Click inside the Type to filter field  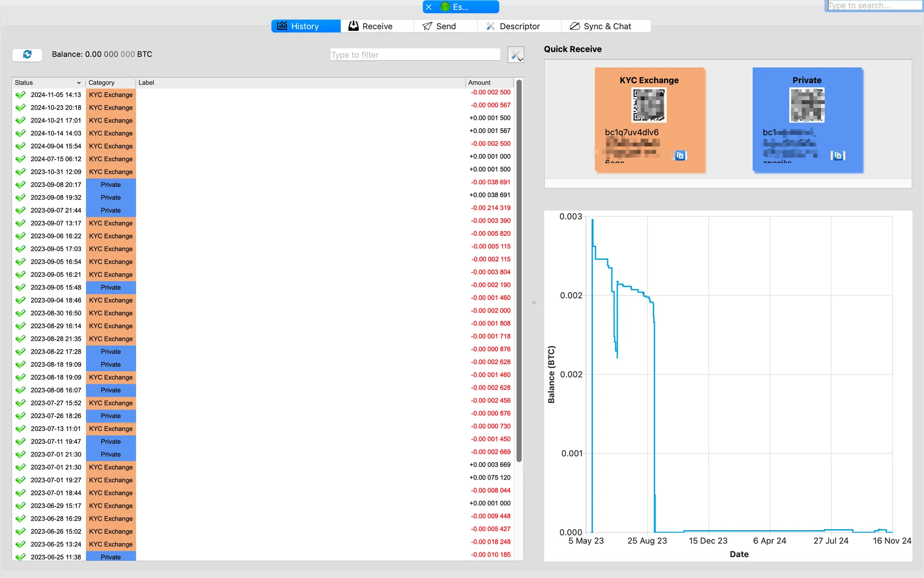click(415, 55)
